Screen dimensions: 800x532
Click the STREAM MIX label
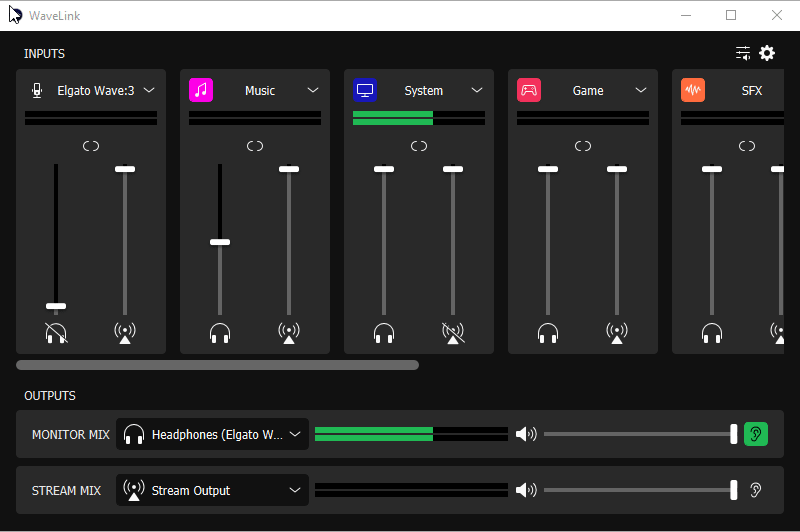[66, 491]
